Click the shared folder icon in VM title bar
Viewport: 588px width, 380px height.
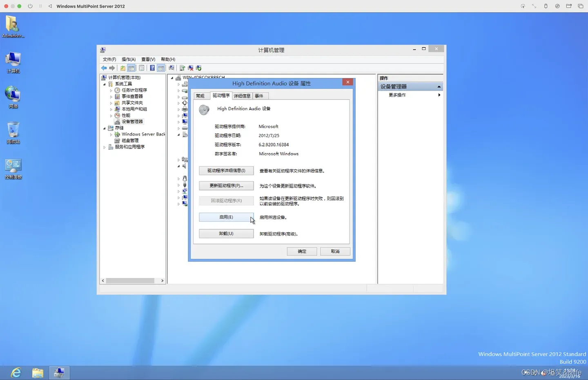tap(569, 6)
